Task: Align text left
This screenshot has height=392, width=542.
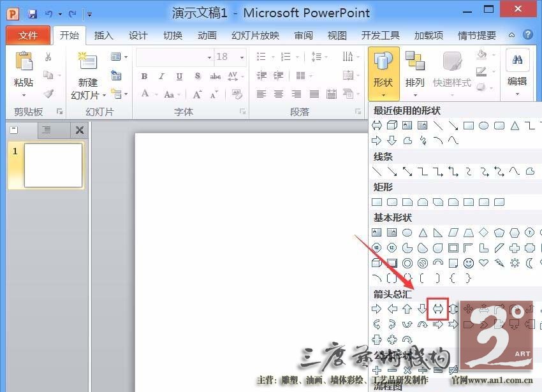Action: click(261, 94)
